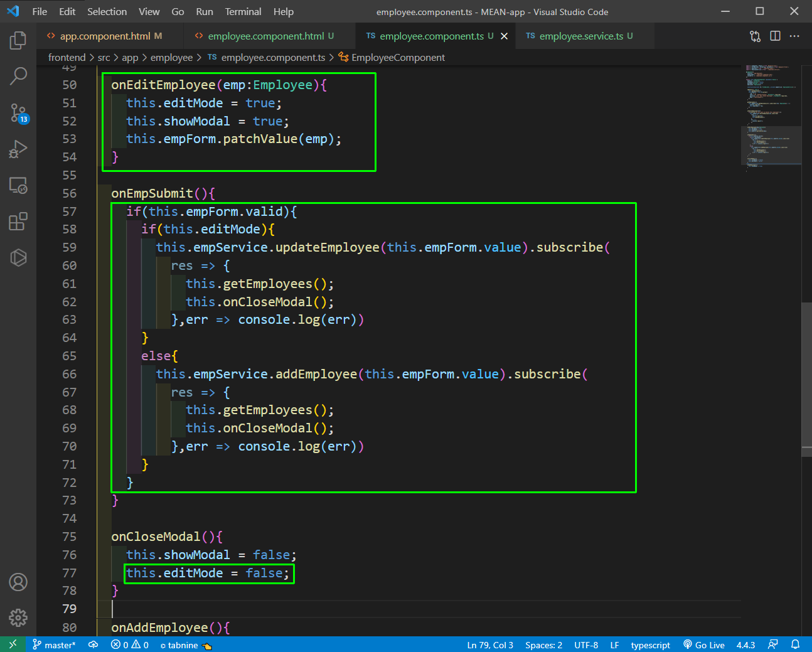Open the Accounts menu icon
Image resolution: width=812 pixels, height=652 pixels.
click(18, 582)
